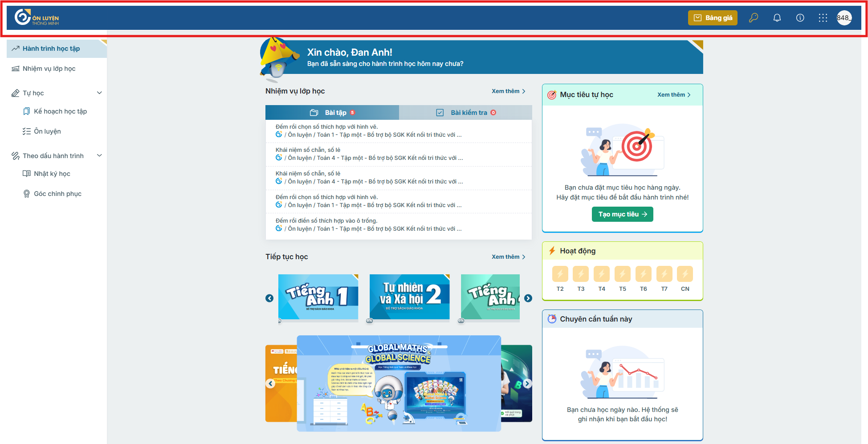Open the user avatar profile menu
The image size is (868, 444).
(844, 18)
